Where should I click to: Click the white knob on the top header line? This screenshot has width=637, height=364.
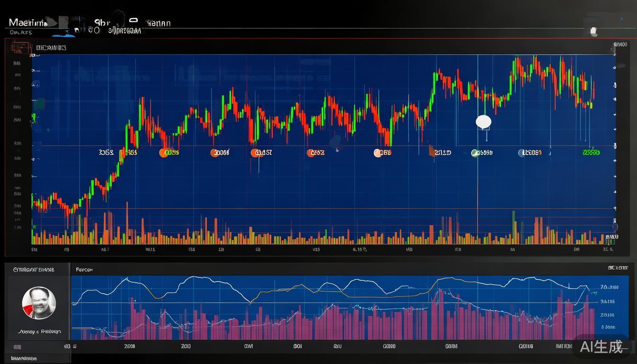click(593, 31)
